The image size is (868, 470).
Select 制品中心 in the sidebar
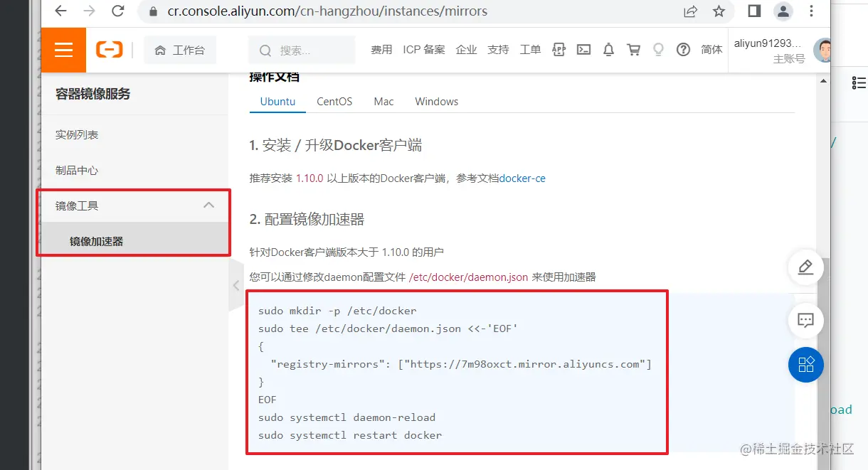[x=77, y=171]
